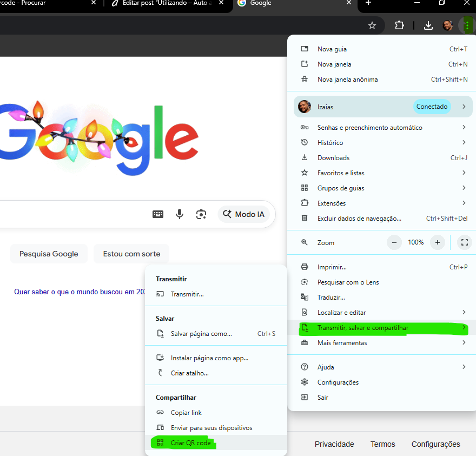Choose Nova janela anônima
Viewport: 476px width, 456px height.
(x=347, y=80)
